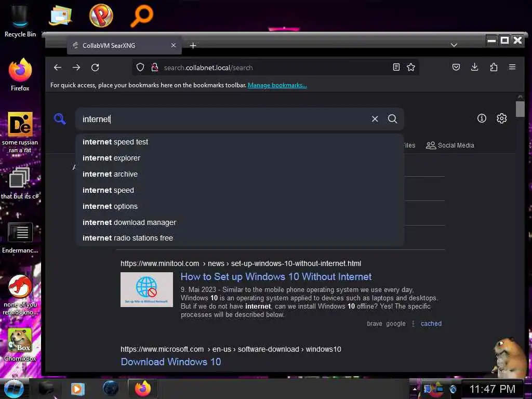The width and height of the screenshot is (532, 399).
Task: Open the cached version of minitool result
Action: tap(431, 323)
